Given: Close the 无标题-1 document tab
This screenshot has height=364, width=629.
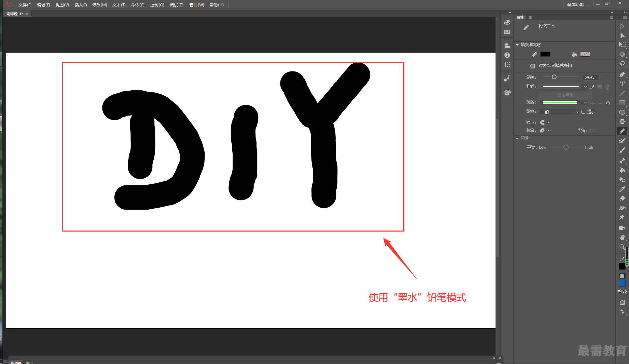Looking at the screenshot, I should click(x=27, y=14).
